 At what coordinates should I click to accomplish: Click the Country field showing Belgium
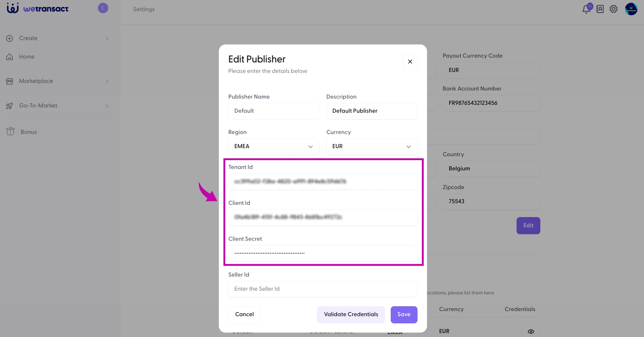pyautogui.click(x=491, y=169)
